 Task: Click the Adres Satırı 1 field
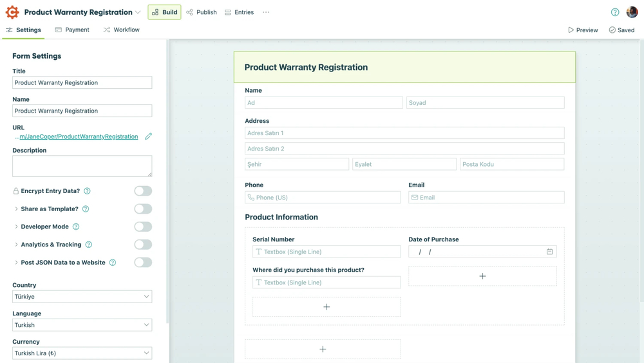pos(404,133)
